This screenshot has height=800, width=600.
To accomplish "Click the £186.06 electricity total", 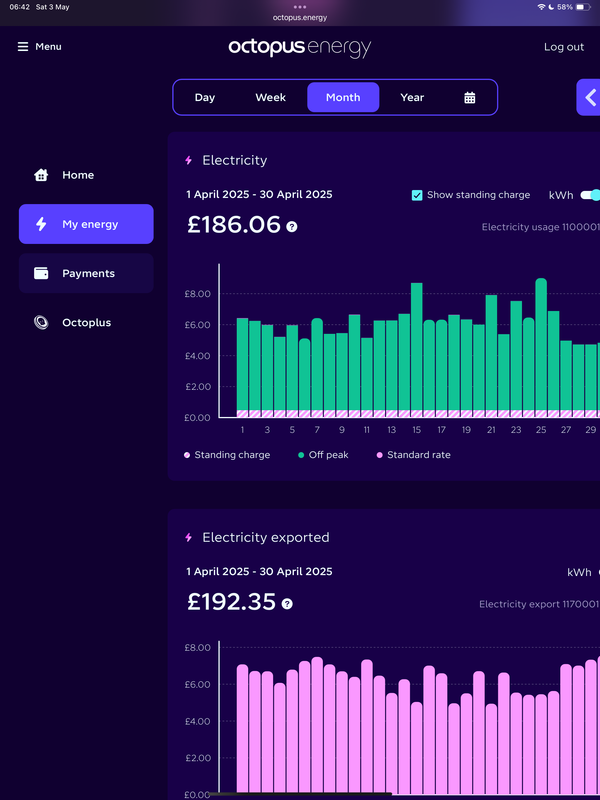I will point(234,225).
